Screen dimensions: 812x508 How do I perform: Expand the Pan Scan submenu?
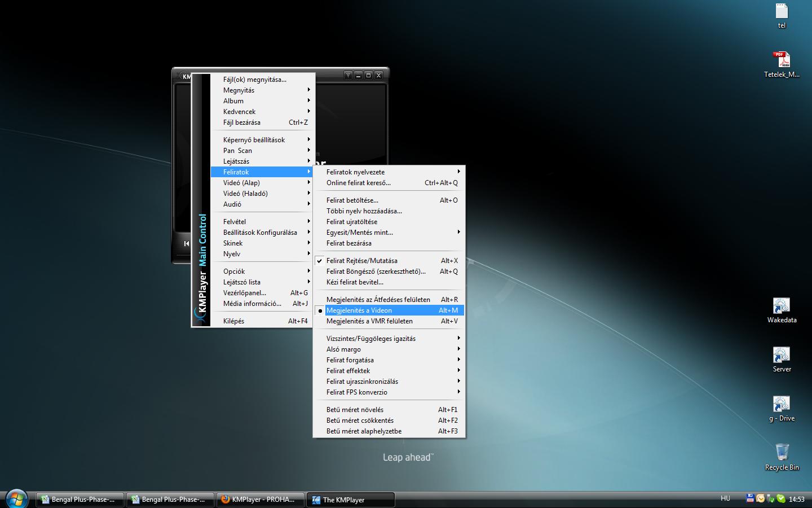(x=262, y=151)
